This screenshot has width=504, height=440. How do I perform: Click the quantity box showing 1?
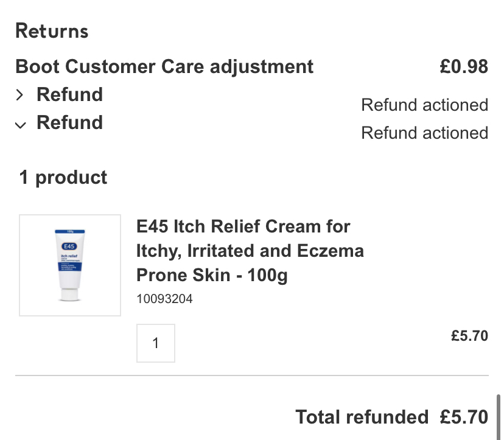156,343
